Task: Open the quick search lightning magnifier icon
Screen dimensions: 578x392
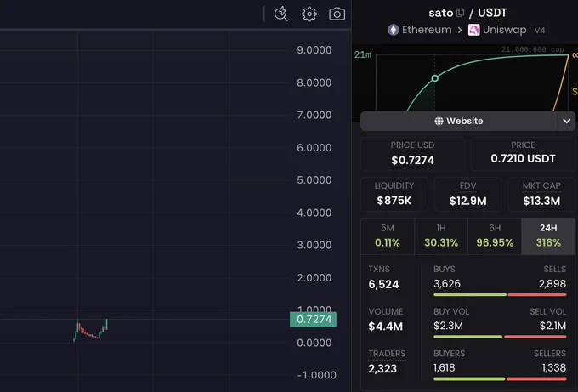Action: coord(281,14)
